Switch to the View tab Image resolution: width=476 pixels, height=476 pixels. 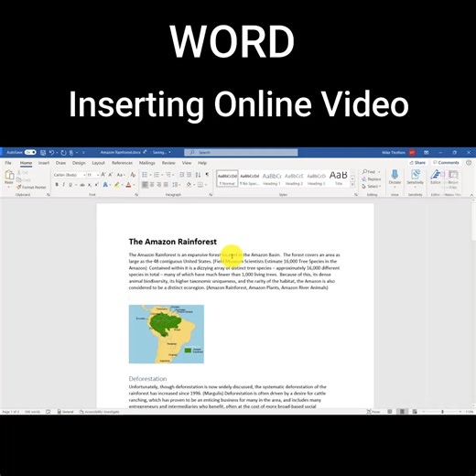point(187,163)
